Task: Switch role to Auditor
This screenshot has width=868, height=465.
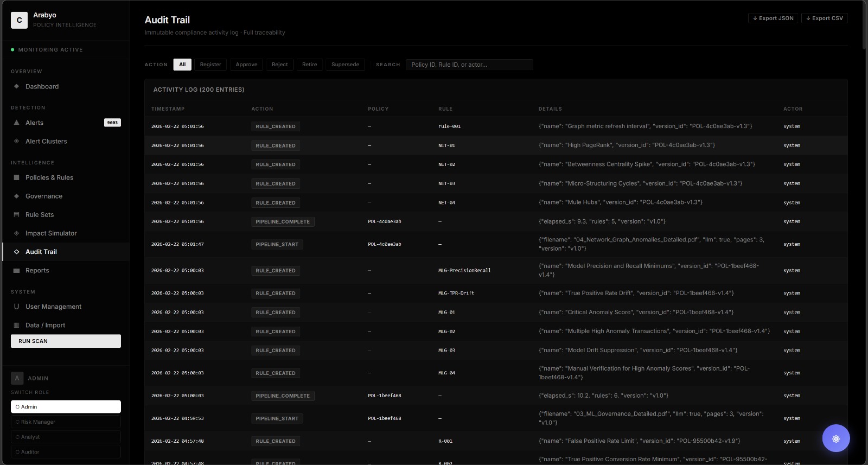Action: 66,452
